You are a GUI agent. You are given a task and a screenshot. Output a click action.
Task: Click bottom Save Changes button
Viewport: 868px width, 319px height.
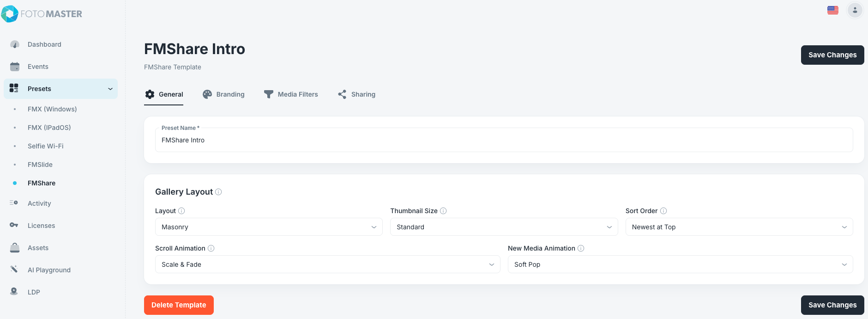coord(832,305)
